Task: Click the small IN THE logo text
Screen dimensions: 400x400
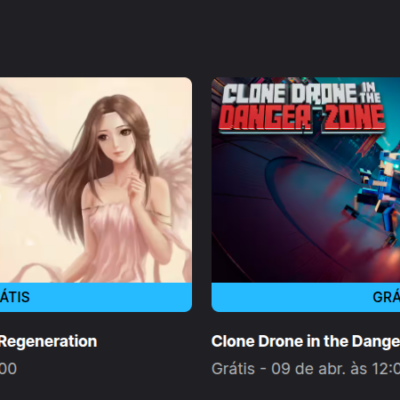Action: (x=370, y=93)
